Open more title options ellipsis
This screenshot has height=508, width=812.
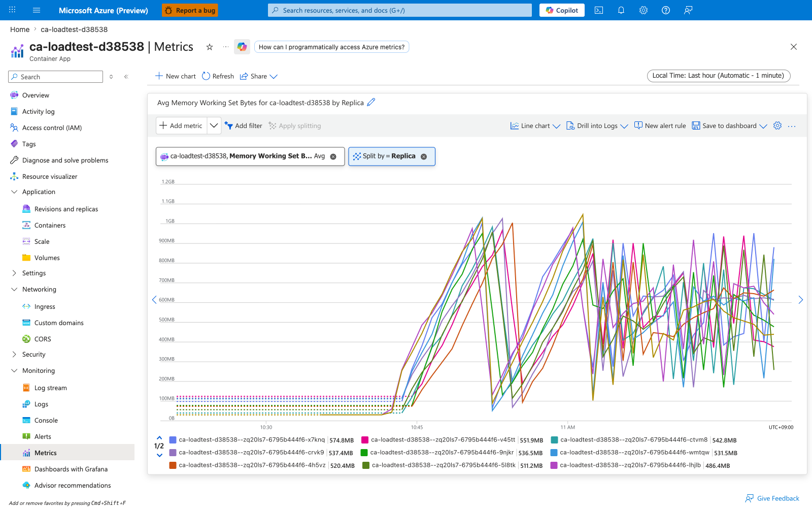tap(226, 47)
